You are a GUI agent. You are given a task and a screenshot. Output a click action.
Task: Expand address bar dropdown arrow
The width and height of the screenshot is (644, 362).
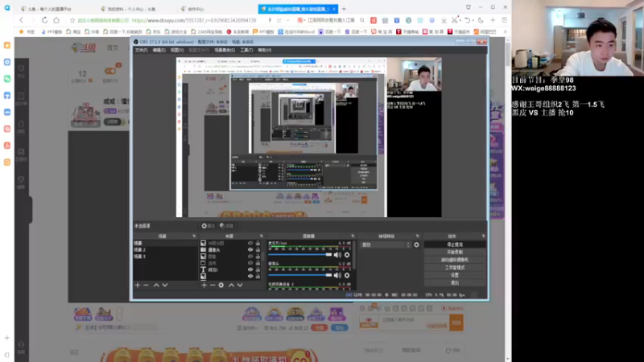point(288,20)
